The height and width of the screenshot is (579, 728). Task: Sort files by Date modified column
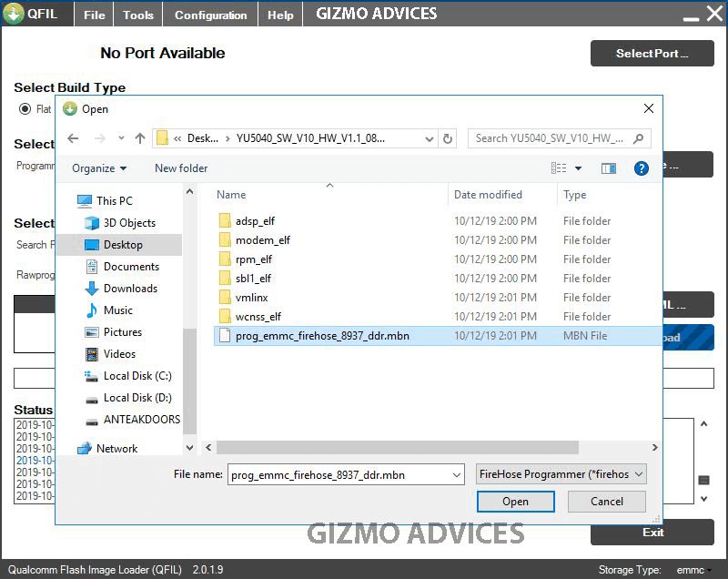coord(488,195)
